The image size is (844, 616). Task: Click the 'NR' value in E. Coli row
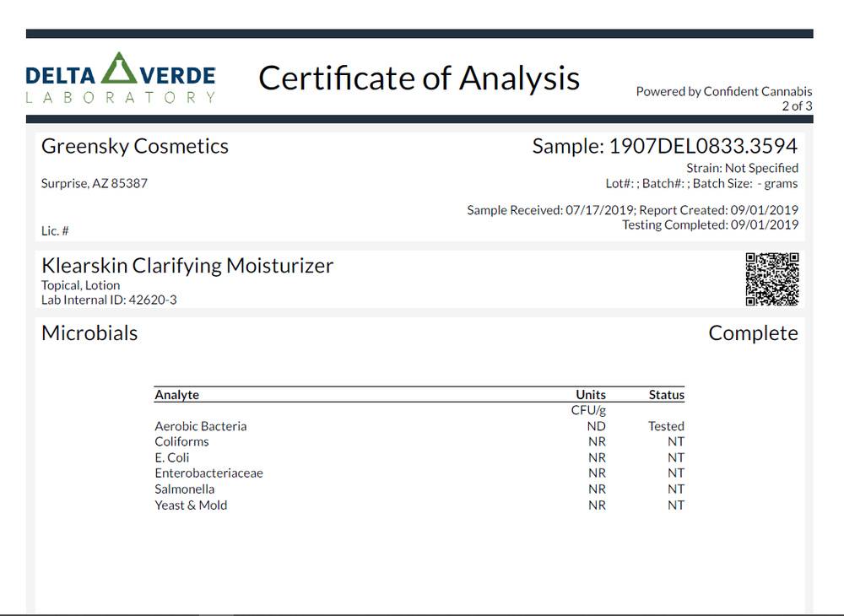click(x=597, y=457)
